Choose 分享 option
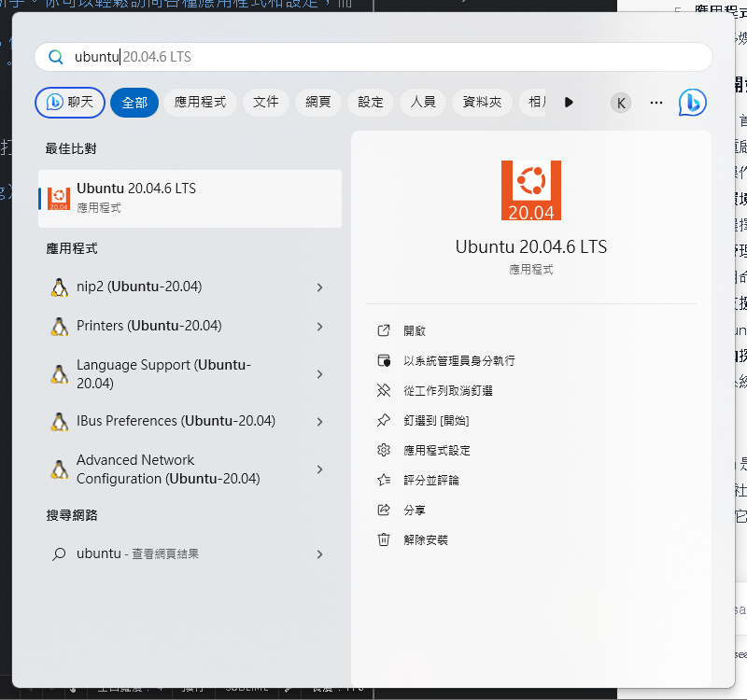The width and height of the screenshot is (747, 700). pyautogui.click(x=415, y=510)
